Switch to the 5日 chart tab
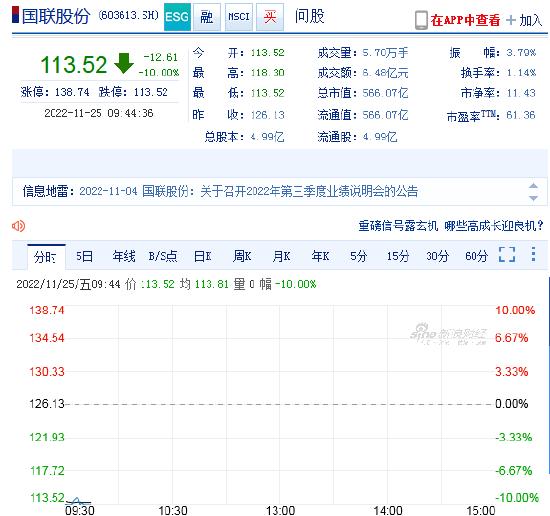The image size is (550, 516). 85,256
